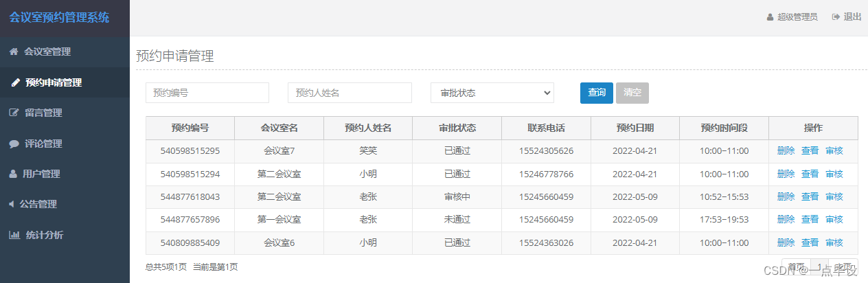Click 删除 for reservation 540598515294
Image resolution: width=868 pixels, height=283 pixels.
[786, 174]
